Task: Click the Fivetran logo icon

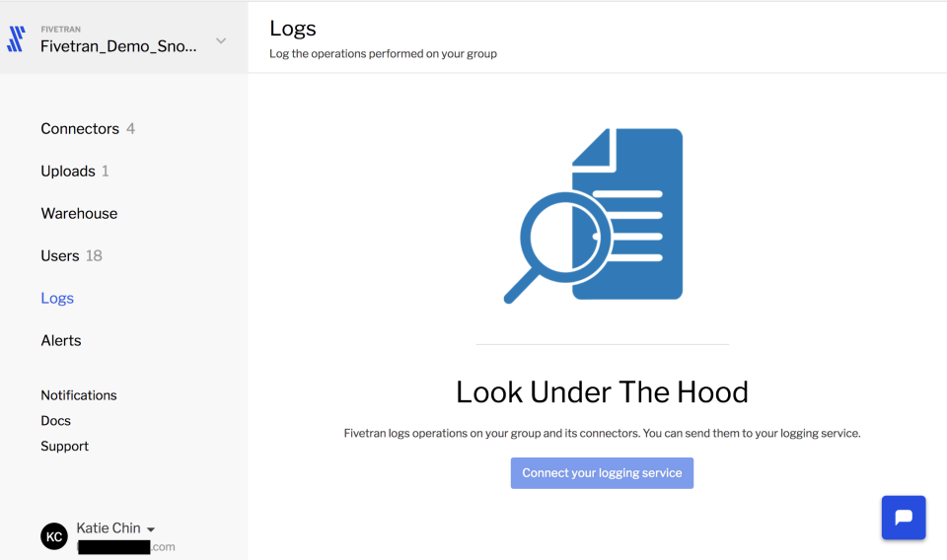Action: click(17, 38)
